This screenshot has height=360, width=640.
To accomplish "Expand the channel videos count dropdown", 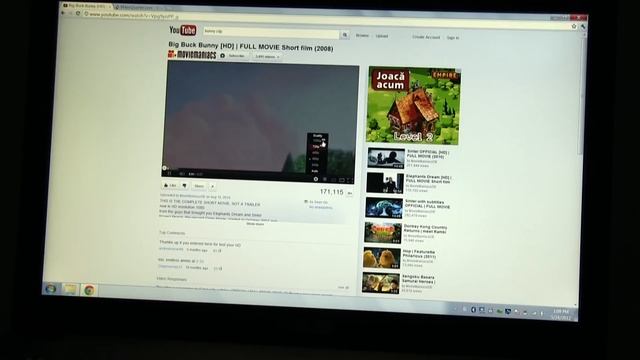I will pos(267,57).
